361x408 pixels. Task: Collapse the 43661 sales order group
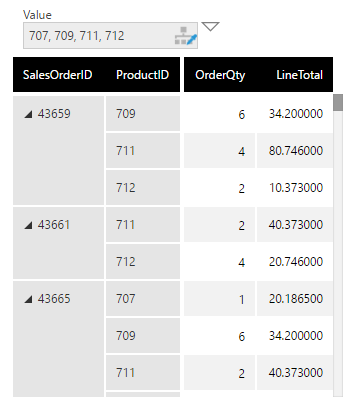click(29, 225)
